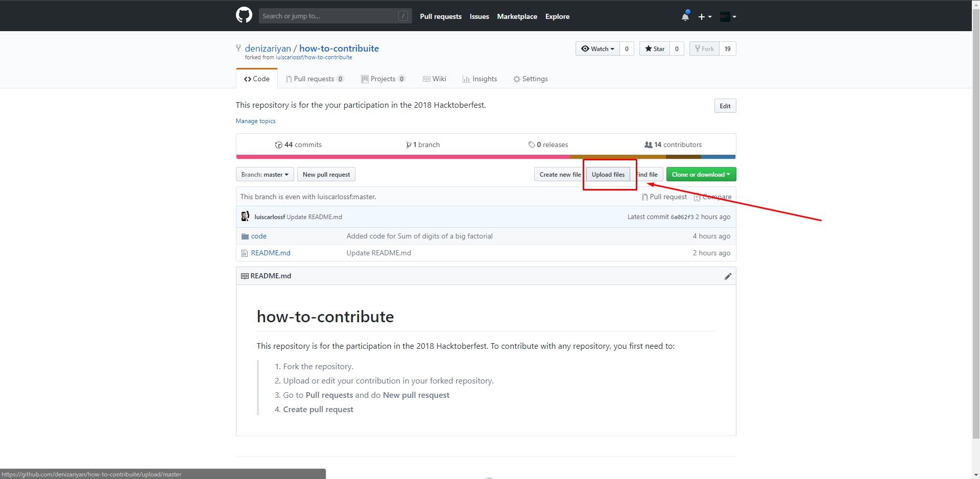Click Compare in the branch status bar
This screenshot has width=980, height=479.
[x=712, y=197]
